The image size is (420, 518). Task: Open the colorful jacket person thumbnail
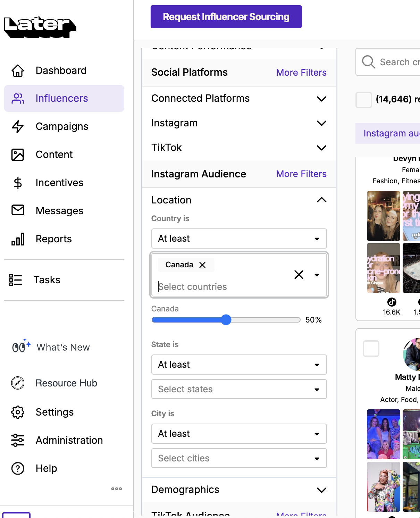click(384, 486)
